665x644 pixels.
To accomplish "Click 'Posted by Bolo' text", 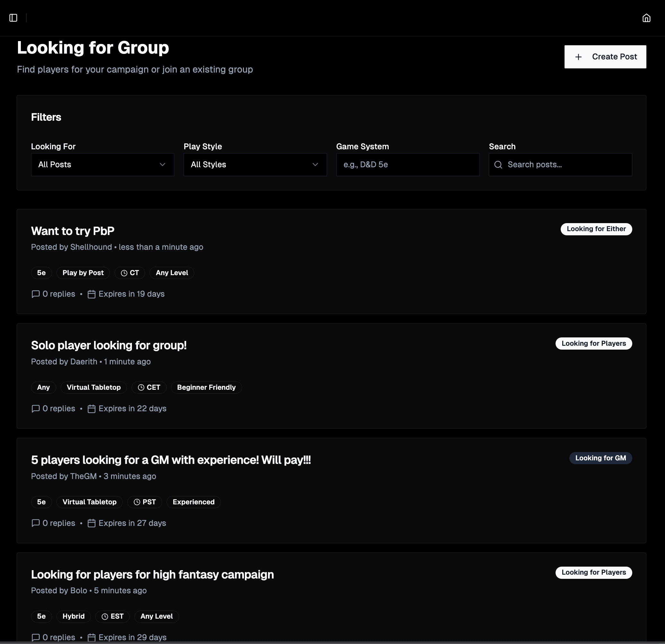I will pos(59,591).
